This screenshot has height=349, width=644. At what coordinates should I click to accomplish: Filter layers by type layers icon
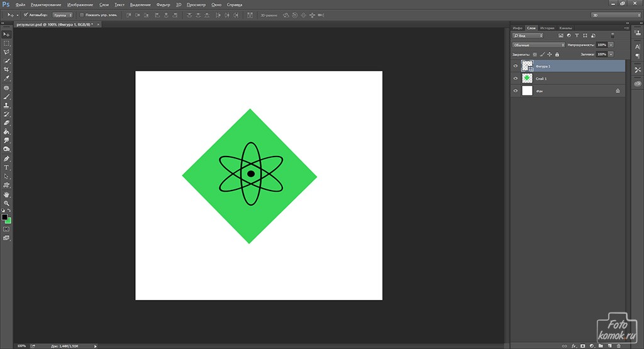[577, 36]
